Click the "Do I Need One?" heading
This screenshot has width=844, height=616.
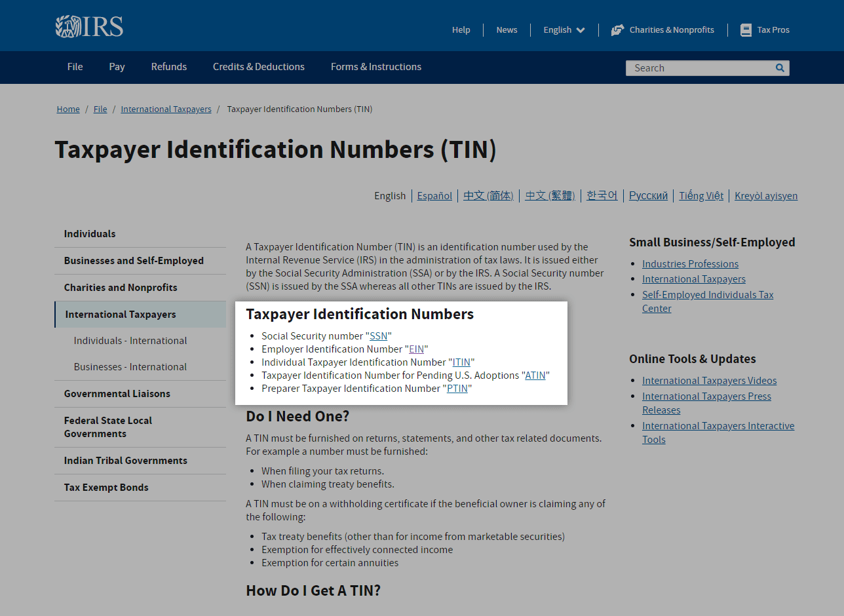(x=297, y=416)
